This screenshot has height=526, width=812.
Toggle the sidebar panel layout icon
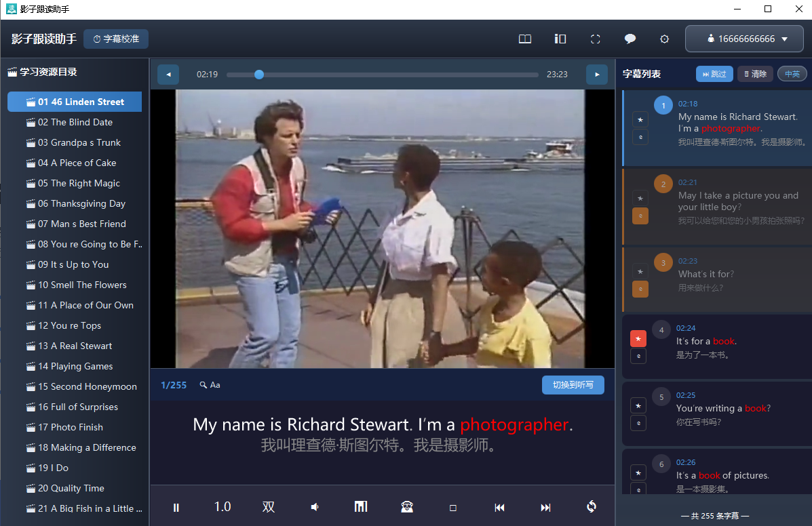560,39
